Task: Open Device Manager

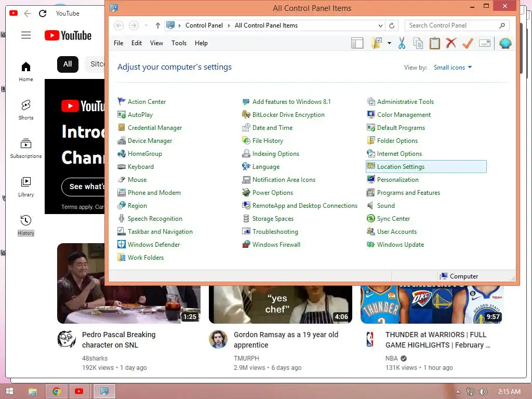Action: point(150,141)
